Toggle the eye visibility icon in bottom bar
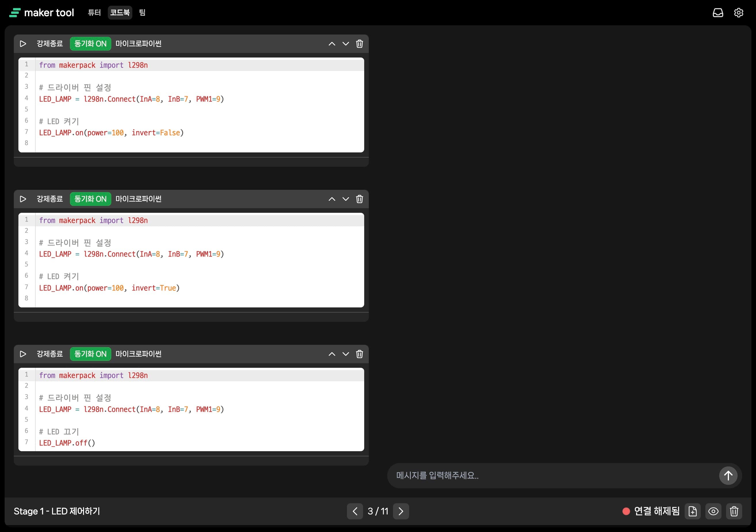756x532 pixels. (713, 511)
